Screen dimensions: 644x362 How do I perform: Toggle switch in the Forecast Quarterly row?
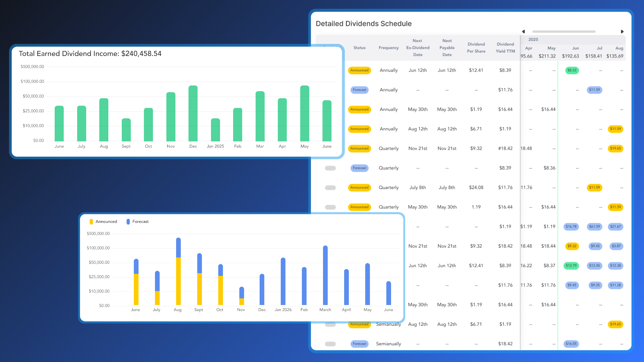point(330,168)
